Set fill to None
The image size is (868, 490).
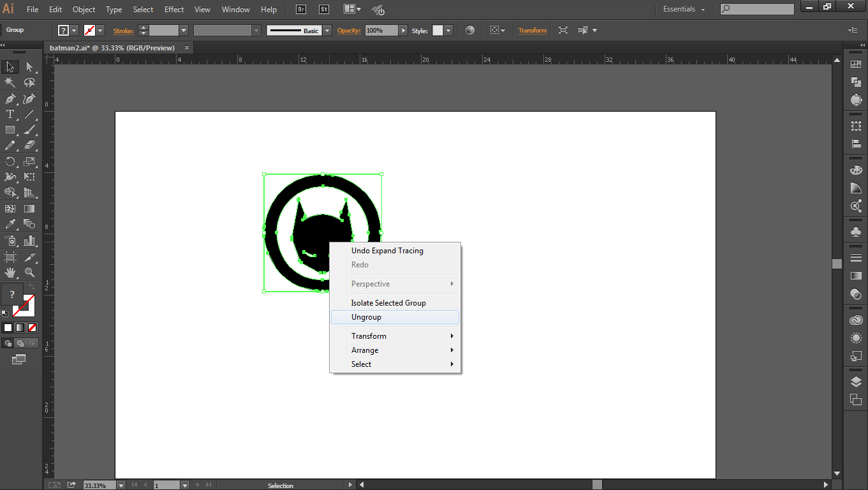32,327
